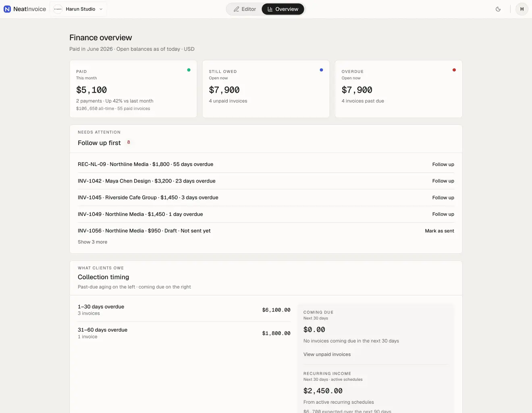Image resolution: width=532 pixels, height=413 pixels.
Task: Click the Collection timing heading
Action: 104,277
